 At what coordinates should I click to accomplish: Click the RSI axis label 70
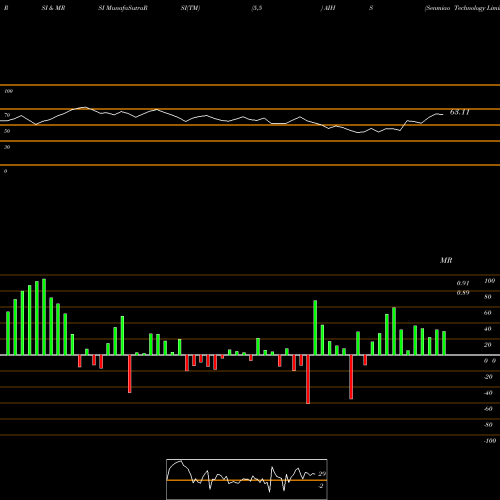(x=7, y=115)
